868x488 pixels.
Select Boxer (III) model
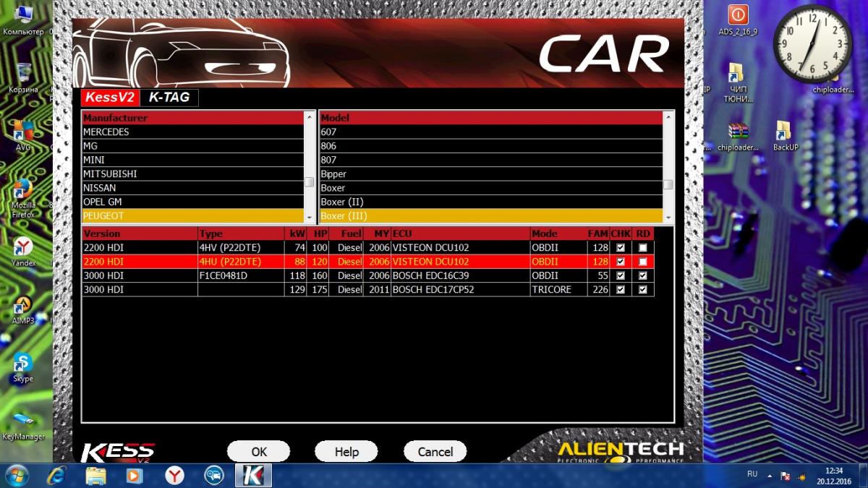(491, 216)
